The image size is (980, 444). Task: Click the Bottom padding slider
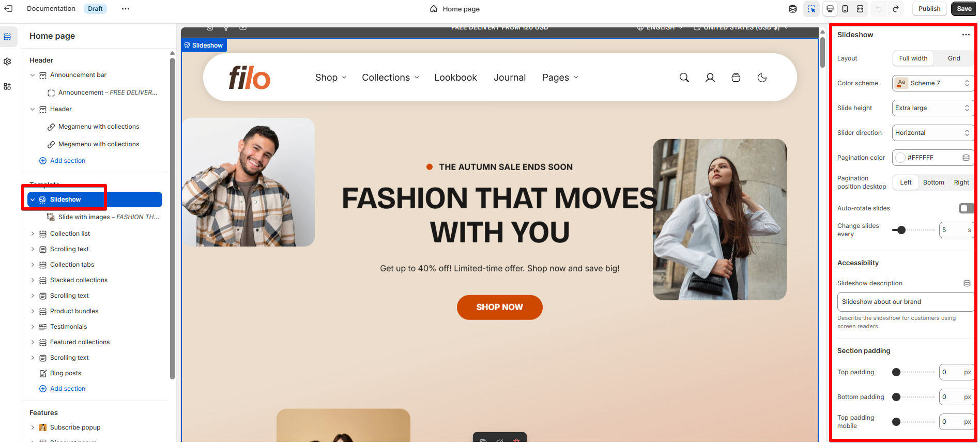(913, 397)
